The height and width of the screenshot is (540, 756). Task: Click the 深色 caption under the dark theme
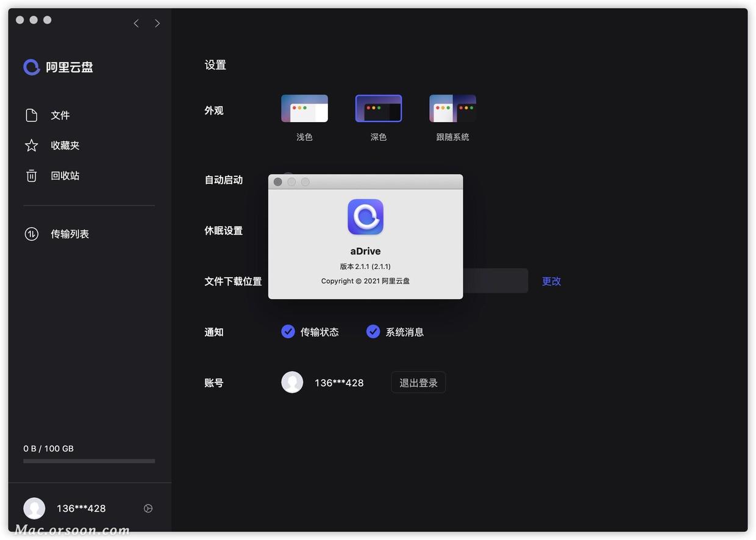coord(379,137)
